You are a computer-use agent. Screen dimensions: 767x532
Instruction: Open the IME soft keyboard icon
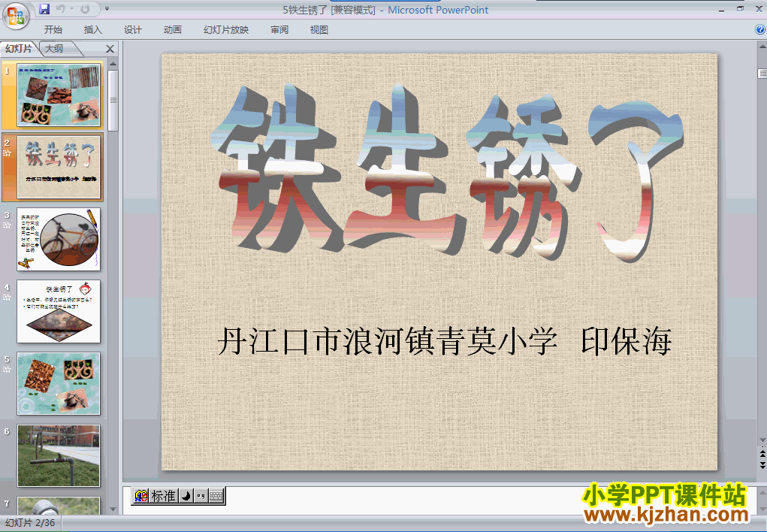(216, 496)
